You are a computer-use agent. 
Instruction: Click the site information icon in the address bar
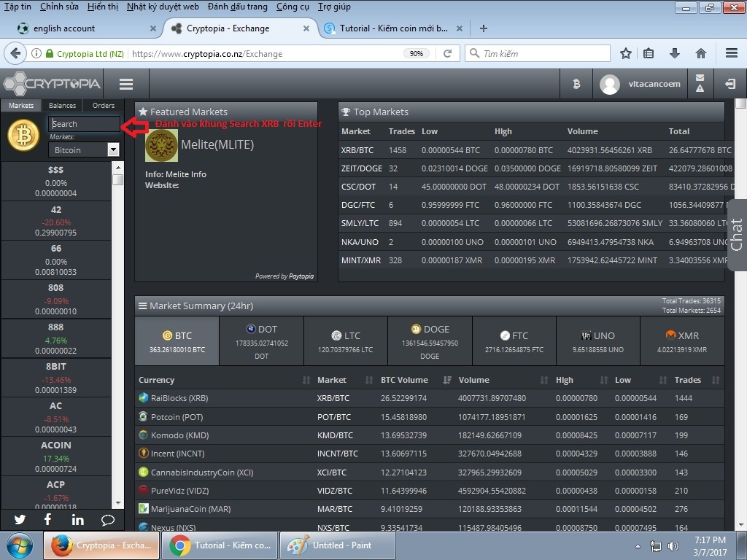coord(36,53)
